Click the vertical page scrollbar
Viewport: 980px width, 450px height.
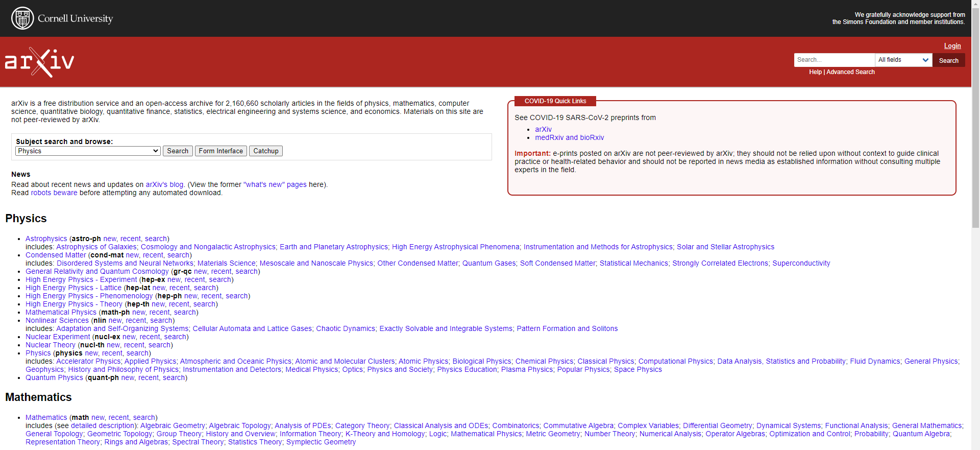tap(975, 153)
